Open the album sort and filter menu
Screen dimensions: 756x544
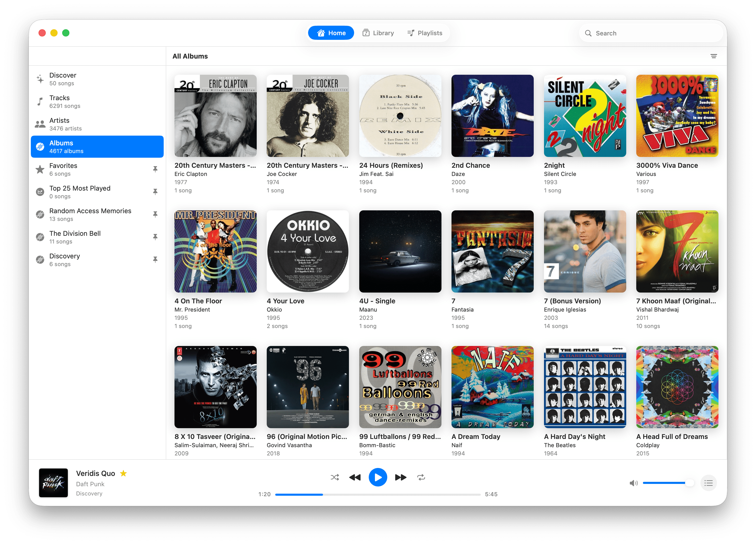coord(713,56)
